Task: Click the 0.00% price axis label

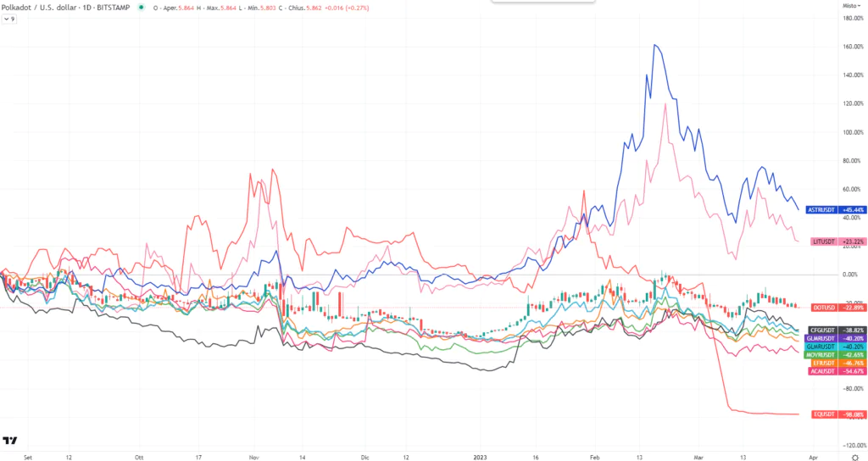Action: pos(850,275)
